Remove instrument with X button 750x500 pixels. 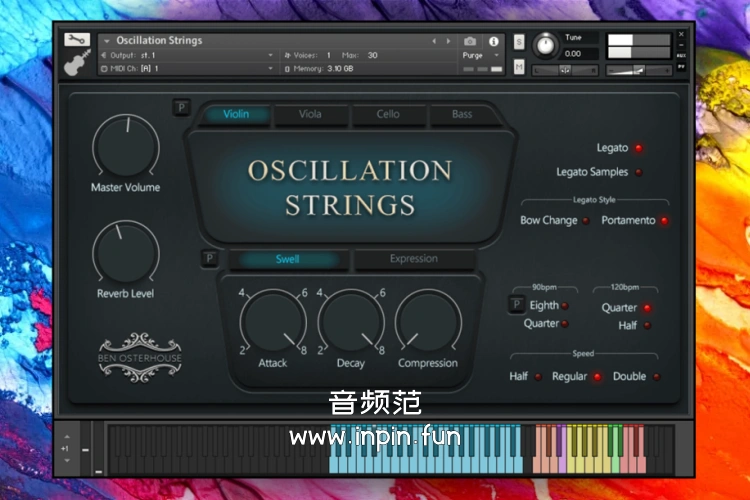[682, 34]
